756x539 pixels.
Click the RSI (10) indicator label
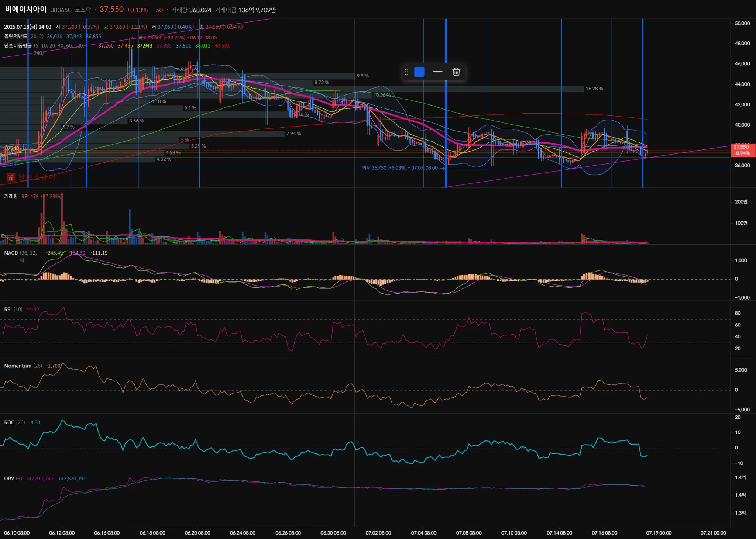click(x=13, y=309)
